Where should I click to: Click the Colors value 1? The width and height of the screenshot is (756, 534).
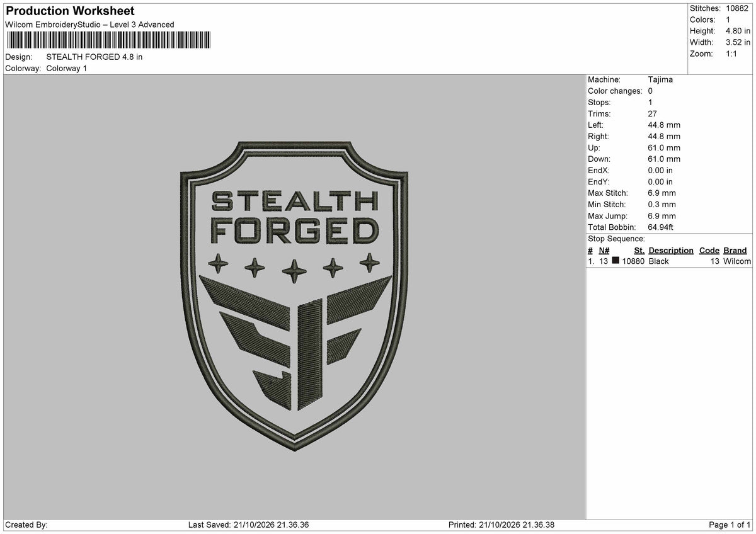[x=728, y=20]
